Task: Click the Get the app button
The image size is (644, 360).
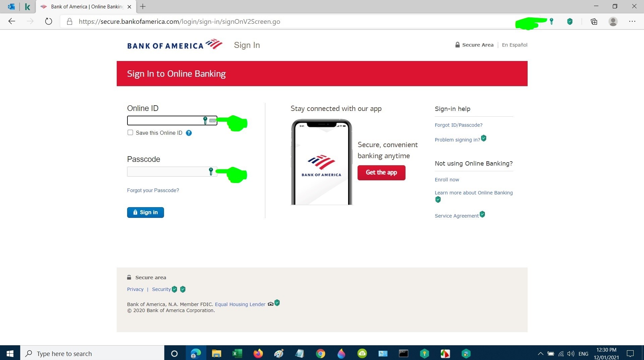Action: [x=381, y=173]
